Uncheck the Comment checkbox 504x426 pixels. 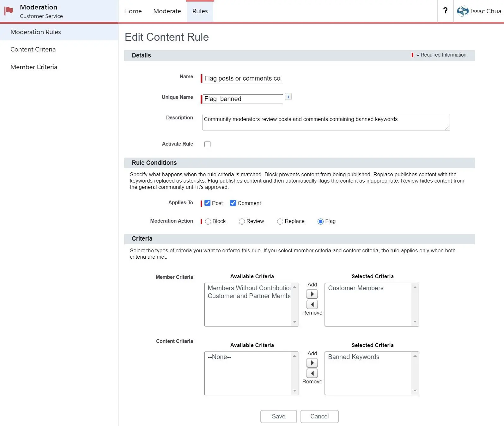233,203
